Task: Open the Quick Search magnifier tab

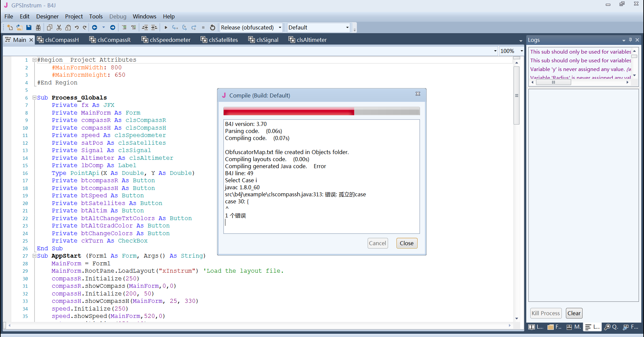Action: coord(611,327)
